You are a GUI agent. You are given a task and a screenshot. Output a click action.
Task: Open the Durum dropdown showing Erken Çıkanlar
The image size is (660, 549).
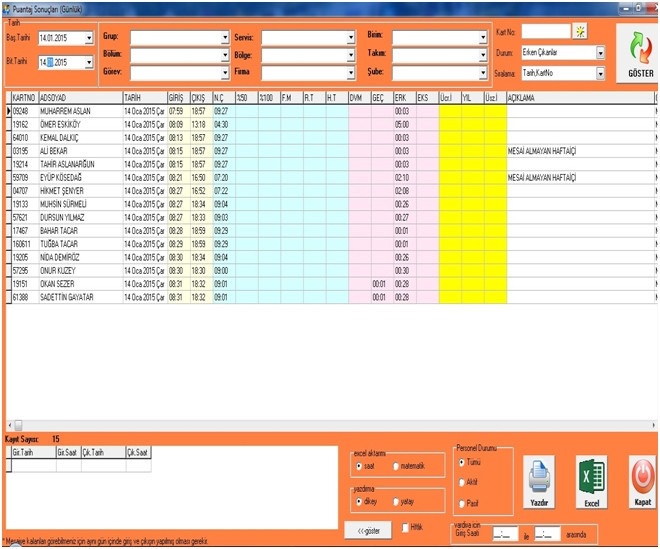click(x=600, y=52)
